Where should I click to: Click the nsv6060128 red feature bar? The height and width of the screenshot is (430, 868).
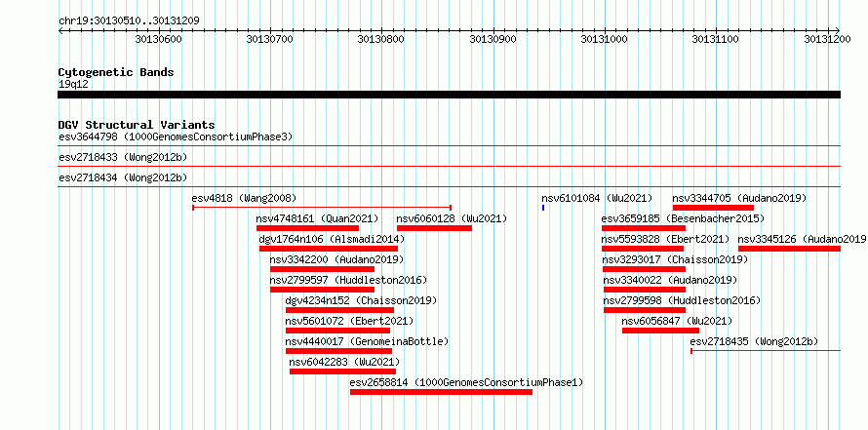[435, 228]
